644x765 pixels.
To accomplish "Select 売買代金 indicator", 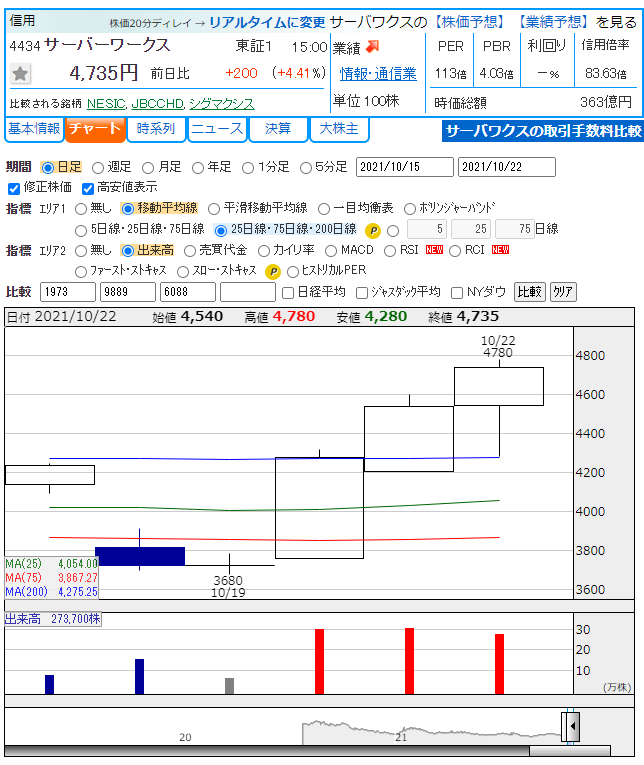I will (x=190, y=251).
